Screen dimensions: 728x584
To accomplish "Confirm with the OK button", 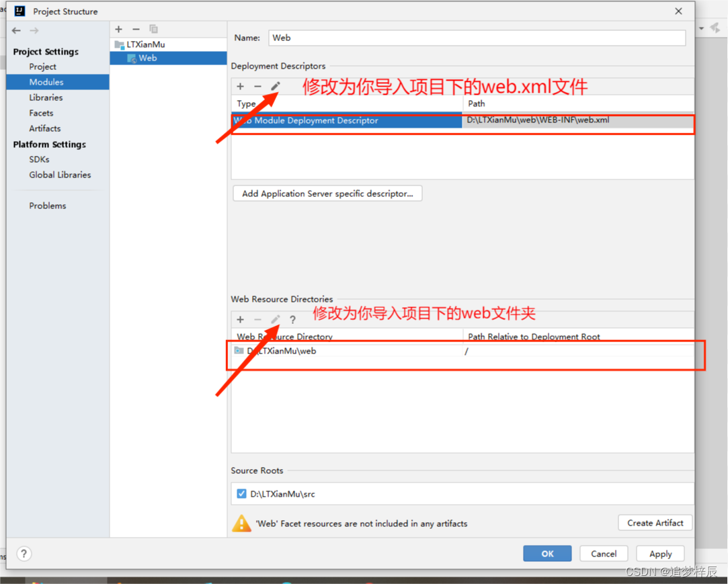I will (x=547, y=553).
